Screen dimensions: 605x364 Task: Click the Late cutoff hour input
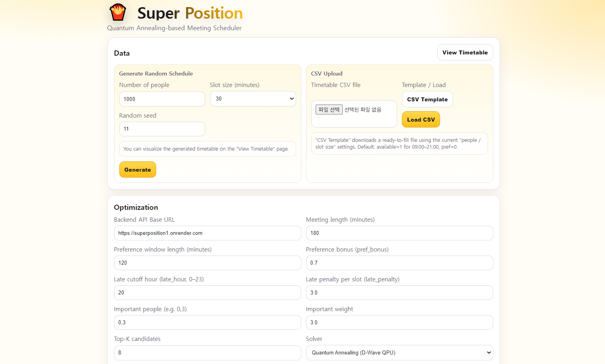(207, 292)
